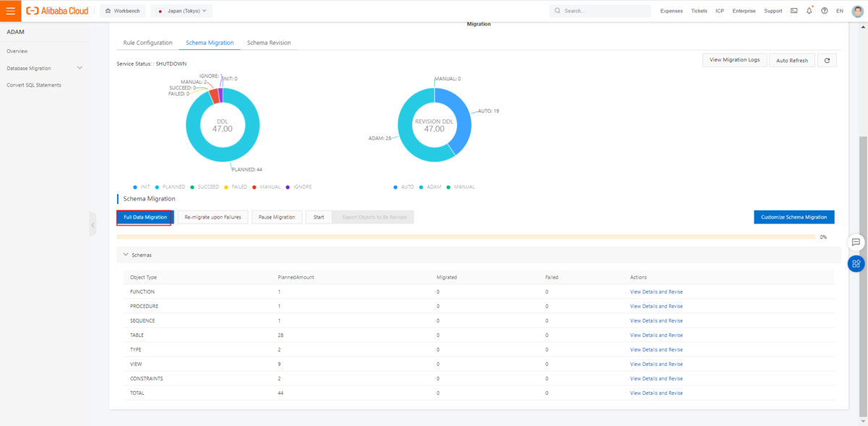Open the notifications bell

[x=809, y=11]
